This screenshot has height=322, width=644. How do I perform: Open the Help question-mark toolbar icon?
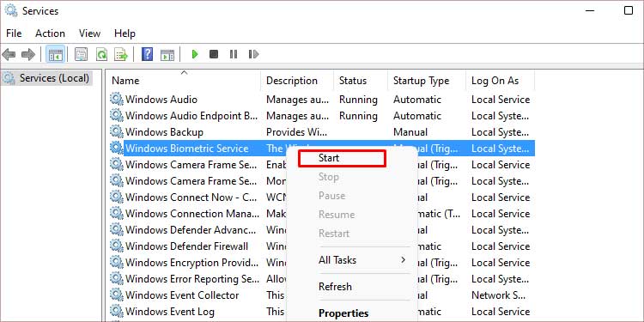click(147, 54)
